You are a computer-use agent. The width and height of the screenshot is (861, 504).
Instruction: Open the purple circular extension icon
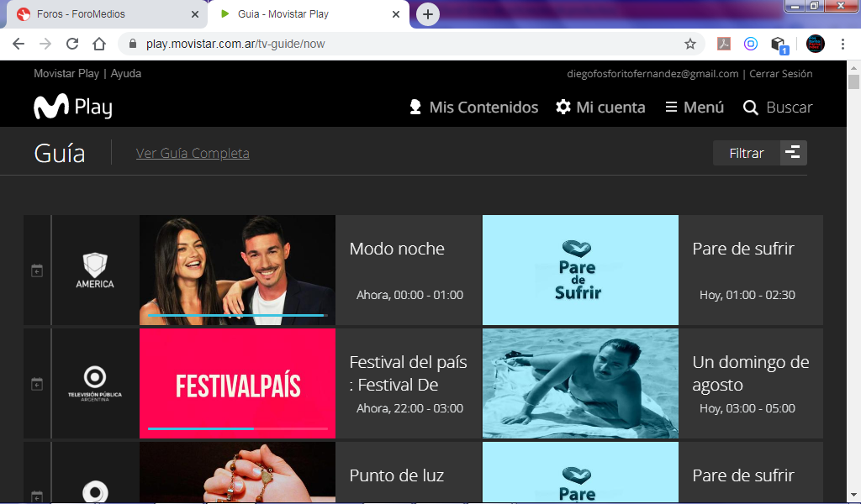pos(751,44)
